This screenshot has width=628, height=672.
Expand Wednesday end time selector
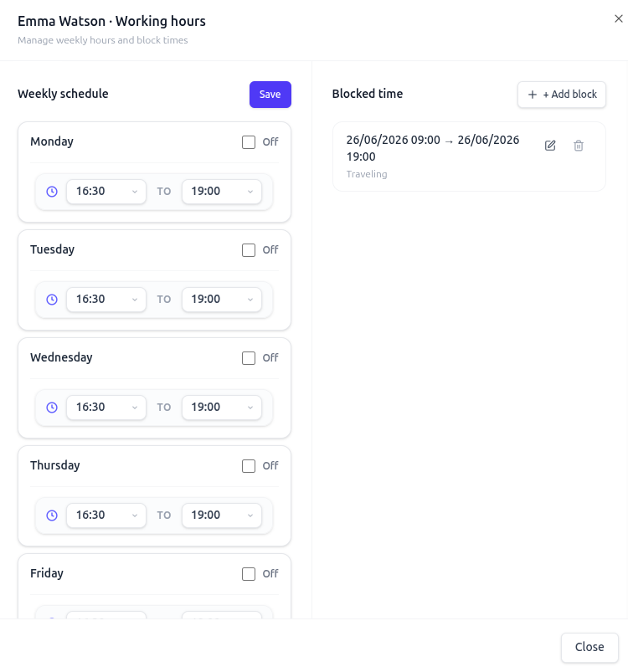point(222,408)
